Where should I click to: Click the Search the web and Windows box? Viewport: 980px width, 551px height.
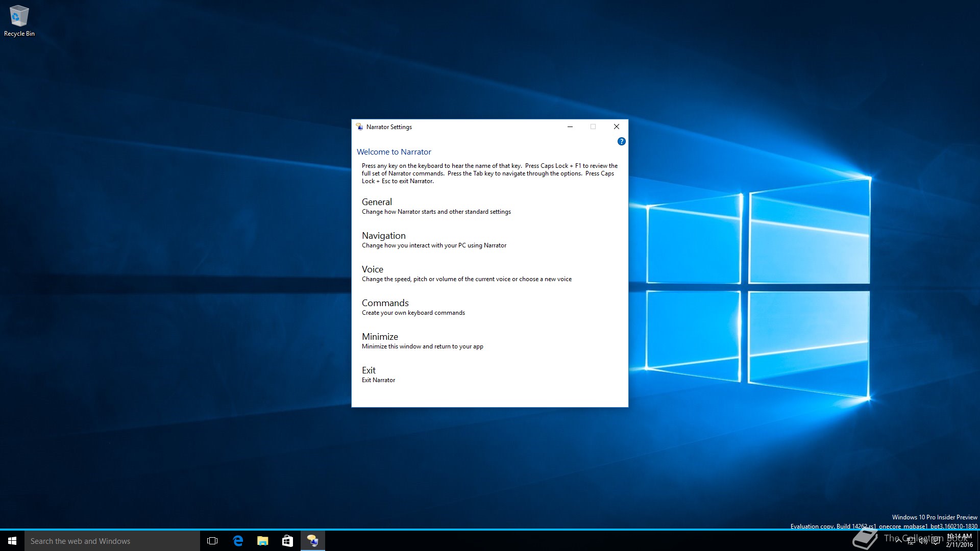(112, 541)
